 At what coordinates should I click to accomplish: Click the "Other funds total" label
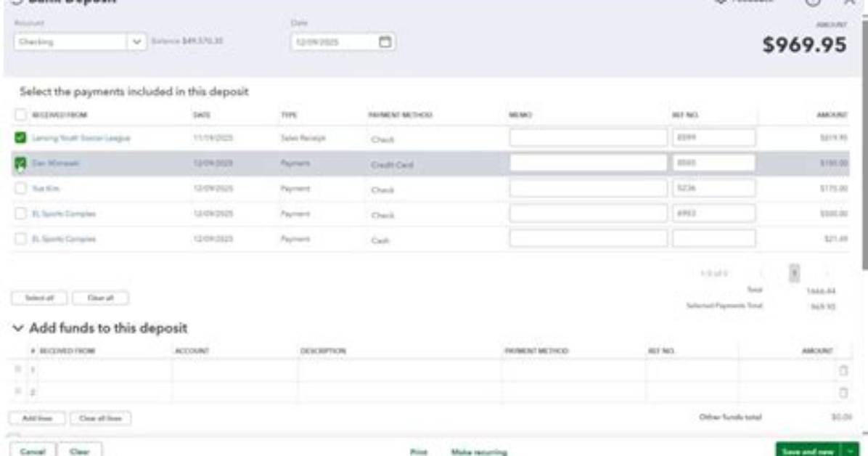click(730, 418)
